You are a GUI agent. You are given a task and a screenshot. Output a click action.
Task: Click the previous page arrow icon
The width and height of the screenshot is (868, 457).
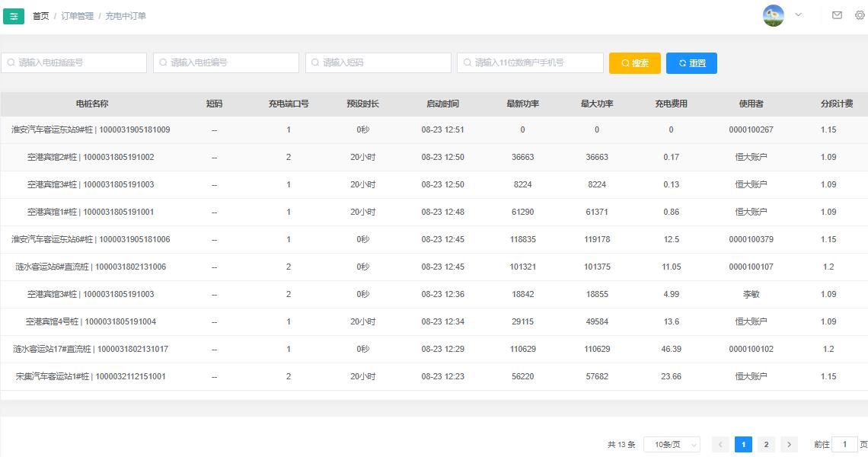click(x=720, y=444)
